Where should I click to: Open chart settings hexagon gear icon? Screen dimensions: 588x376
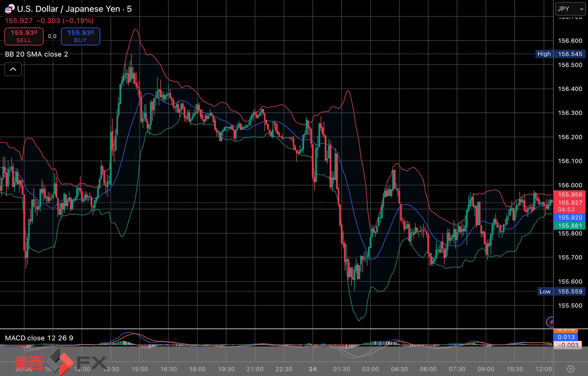570,369
